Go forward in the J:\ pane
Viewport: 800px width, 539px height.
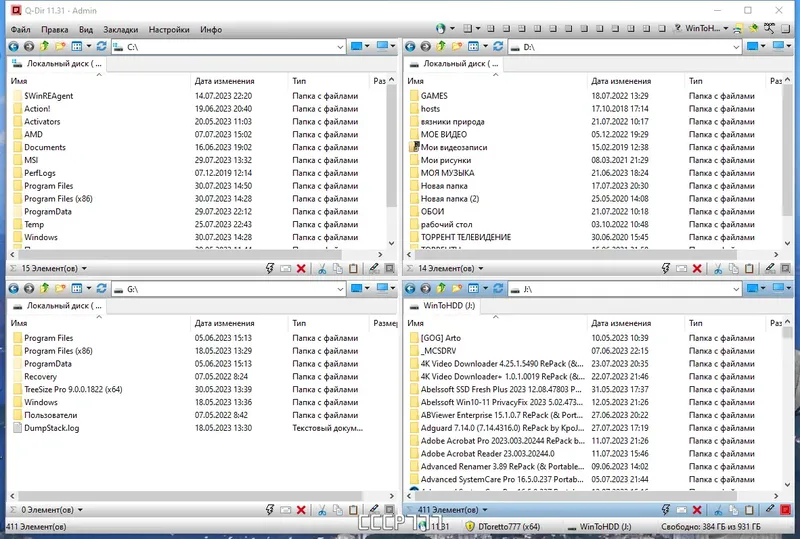(x=426, y=289)
